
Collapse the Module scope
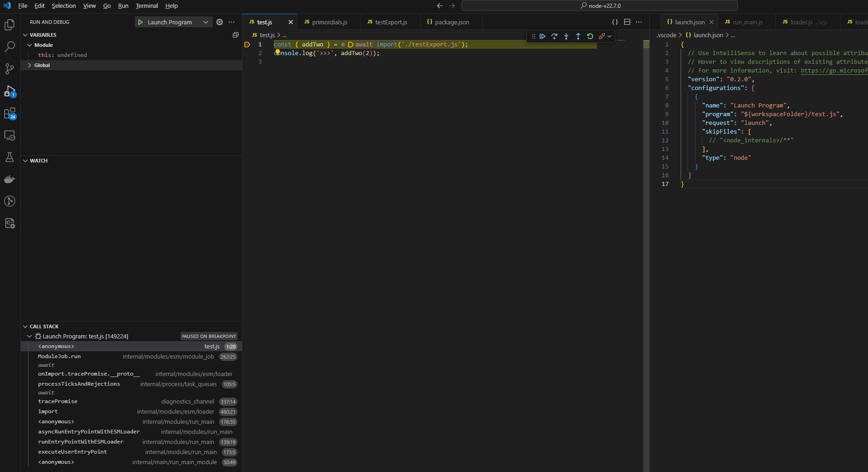[x=29, y=45]
